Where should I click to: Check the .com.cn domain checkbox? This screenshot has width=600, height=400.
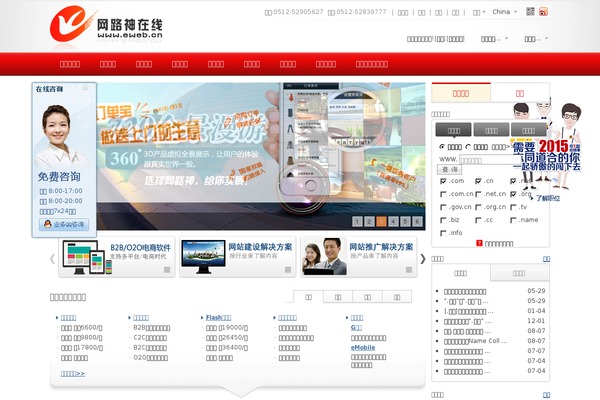443,194
